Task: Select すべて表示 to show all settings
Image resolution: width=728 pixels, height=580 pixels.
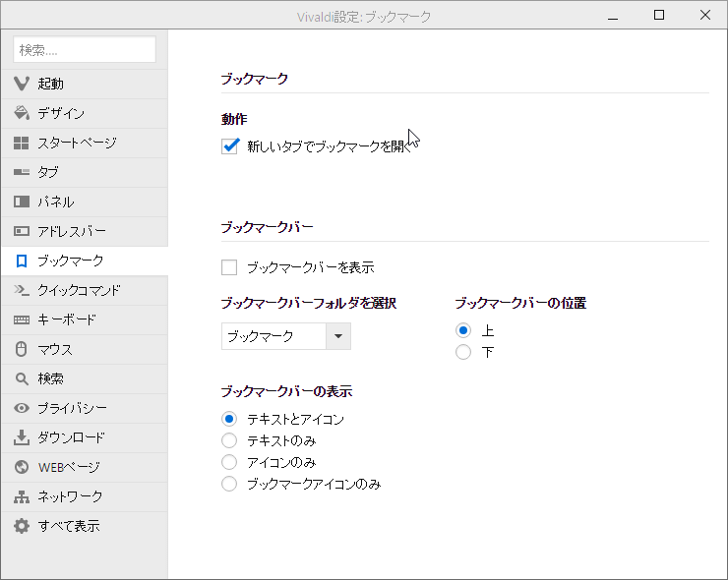Action: pyautogui.click(x=85, y=526)
